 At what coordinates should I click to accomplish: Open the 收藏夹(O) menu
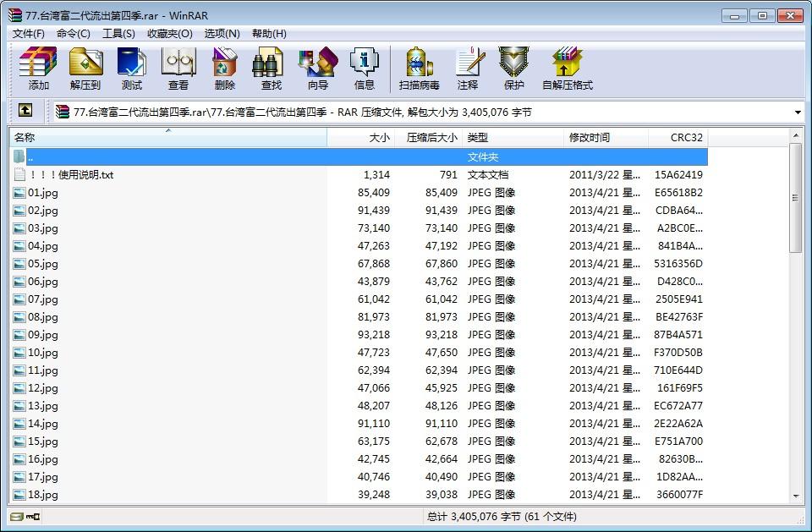click(170, 34)
